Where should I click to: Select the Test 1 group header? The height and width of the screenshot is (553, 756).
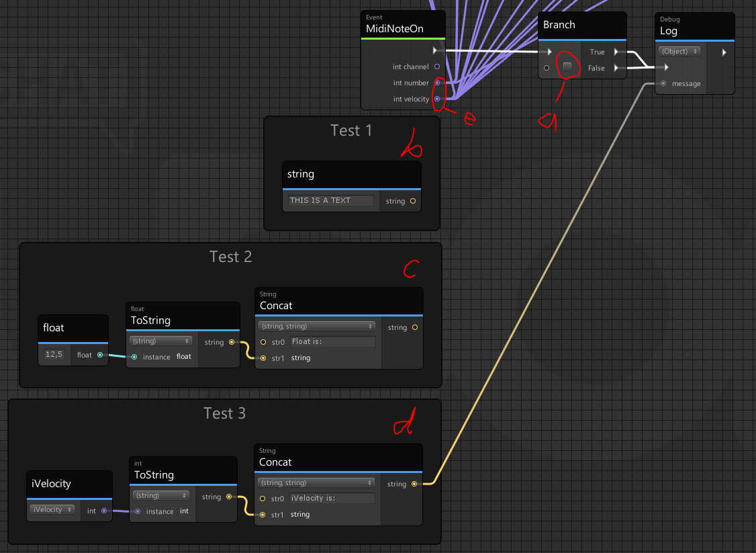pyautogui.click(x=351, y=130)
